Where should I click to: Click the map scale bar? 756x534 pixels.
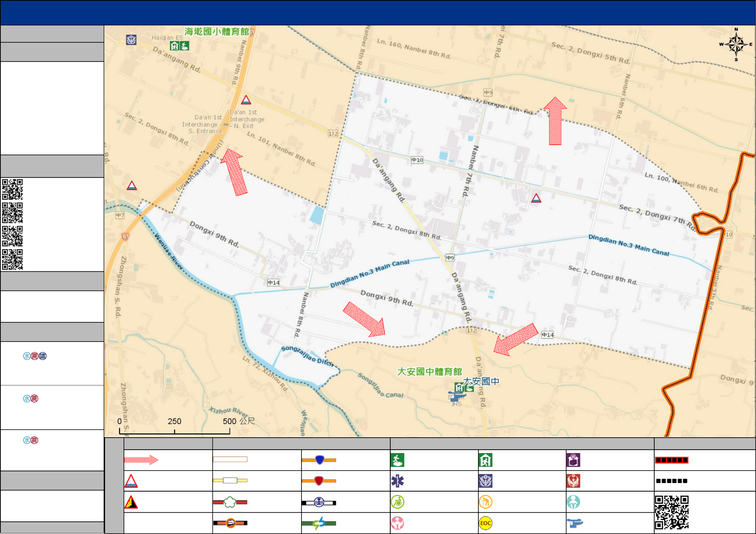pos(175,431)
